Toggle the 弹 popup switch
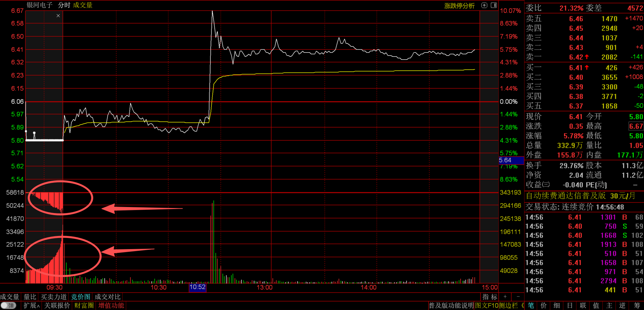The height and width of the screenshot is (310, 644). 9,306
